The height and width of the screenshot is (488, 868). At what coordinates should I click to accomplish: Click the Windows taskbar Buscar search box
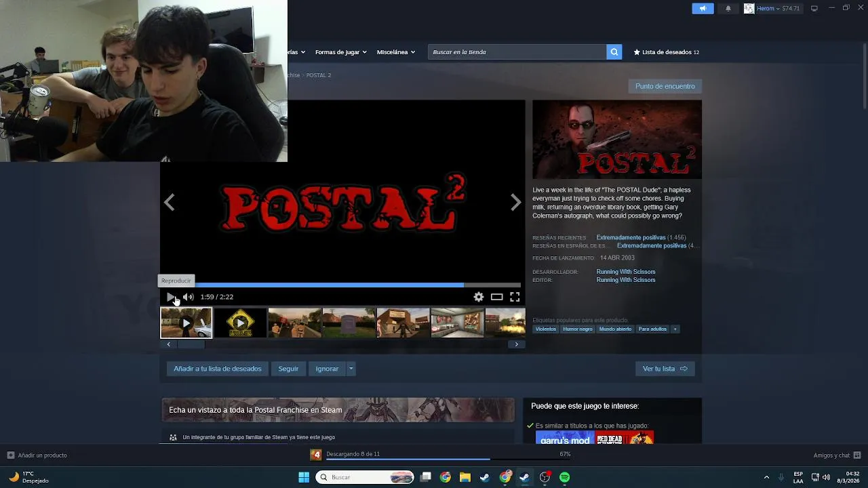pos(365,477)
